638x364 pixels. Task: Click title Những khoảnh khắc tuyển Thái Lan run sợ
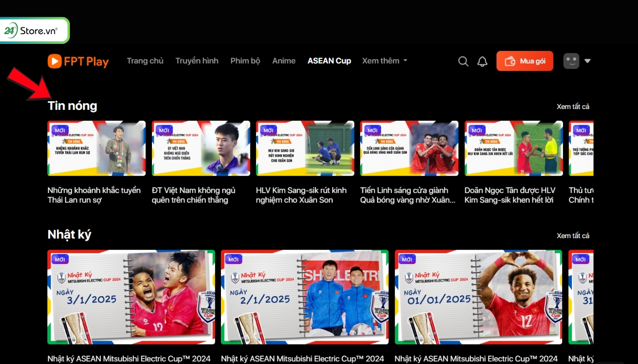(94, 195)
